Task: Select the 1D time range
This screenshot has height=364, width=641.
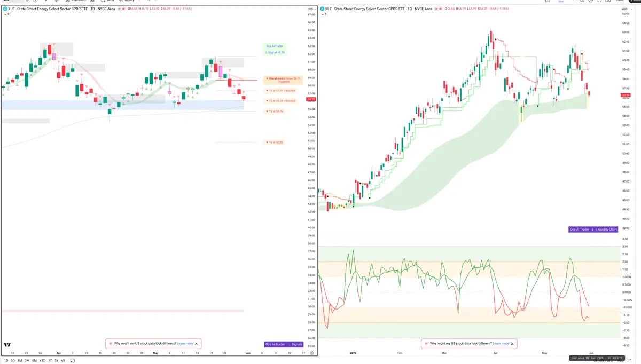Action: point(6,361)
